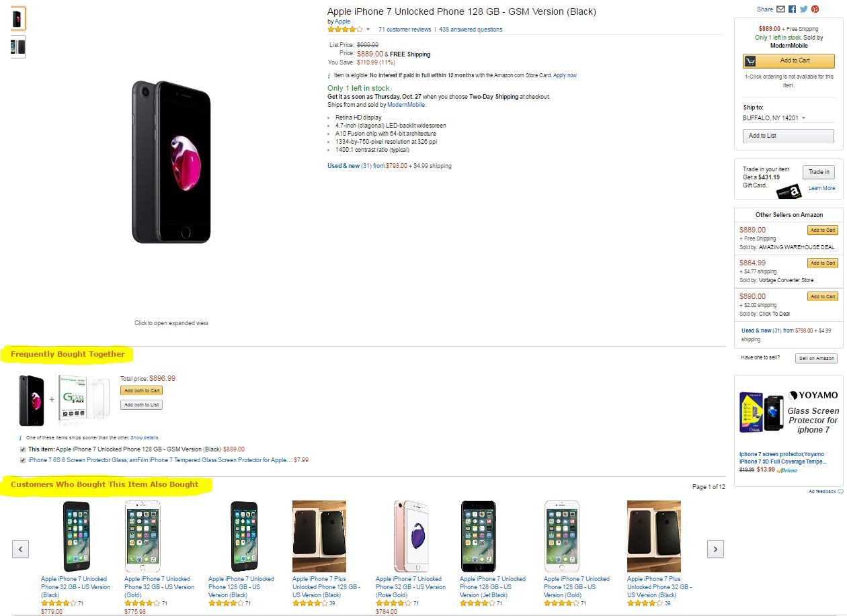Click the Add both to Cart button
This screenshot has width=847, height=616.
tap(141, 390)
